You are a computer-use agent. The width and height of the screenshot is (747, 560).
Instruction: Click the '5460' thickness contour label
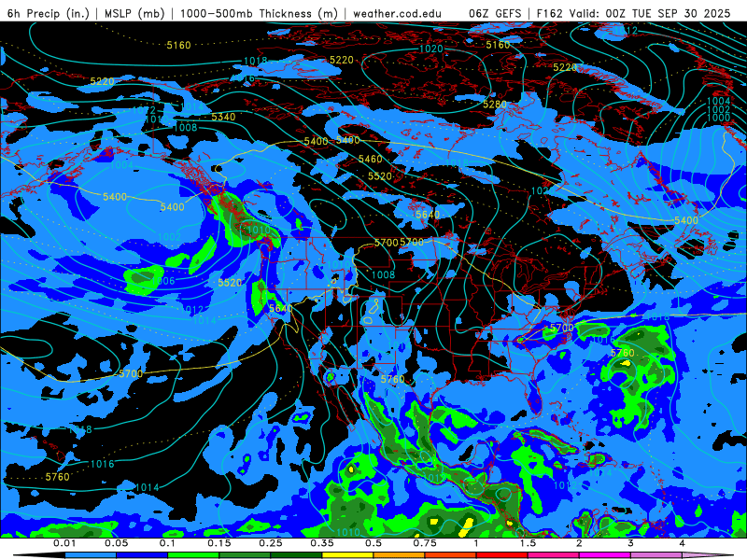[370, 159]
